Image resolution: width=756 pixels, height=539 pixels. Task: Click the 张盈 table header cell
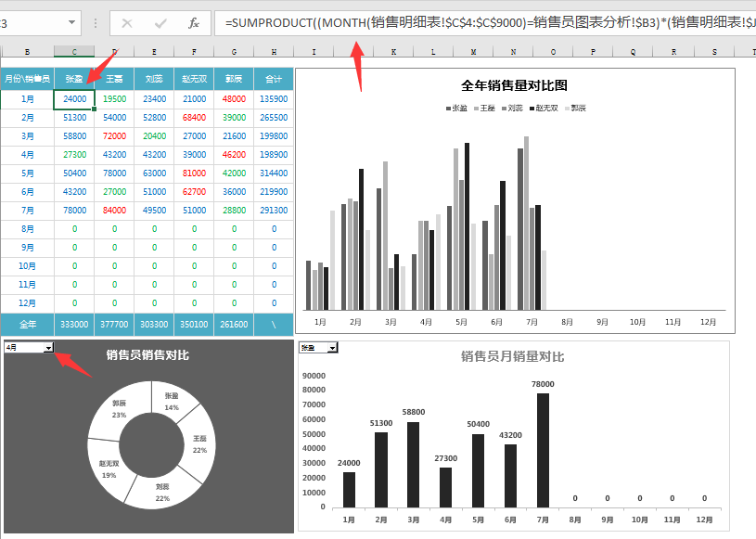coord(74,79)
